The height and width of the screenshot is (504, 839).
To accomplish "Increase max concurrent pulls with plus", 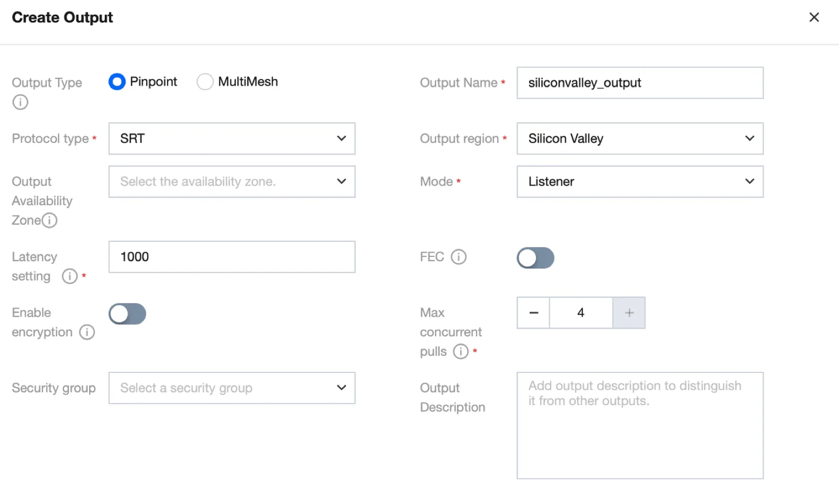I will click(629, 313).
